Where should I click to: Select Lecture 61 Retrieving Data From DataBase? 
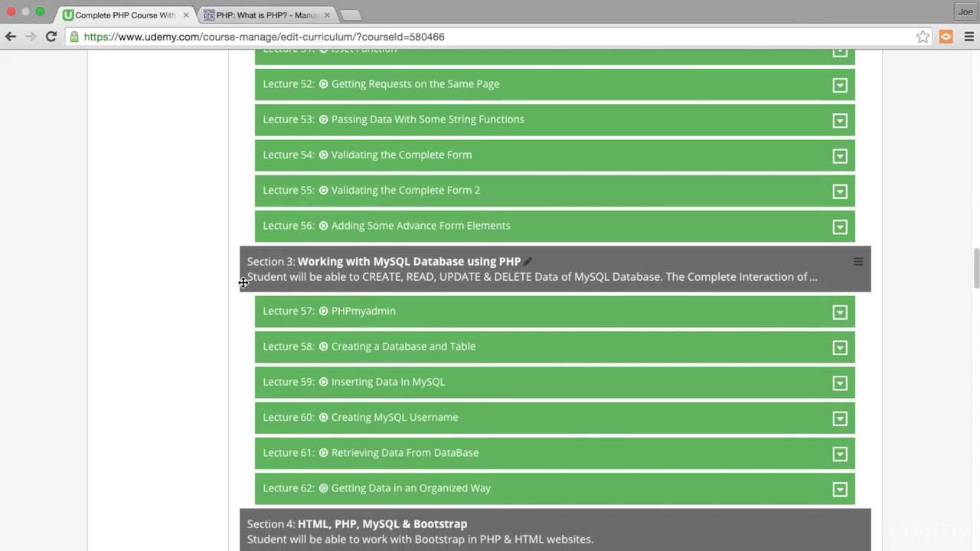pos(405,453)
